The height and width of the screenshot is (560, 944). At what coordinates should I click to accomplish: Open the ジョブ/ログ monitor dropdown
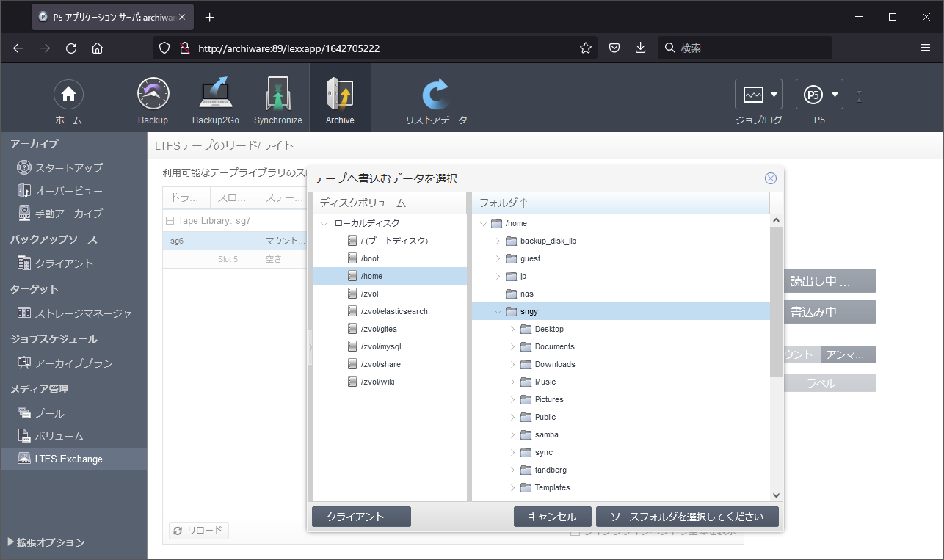pos(758,95)
